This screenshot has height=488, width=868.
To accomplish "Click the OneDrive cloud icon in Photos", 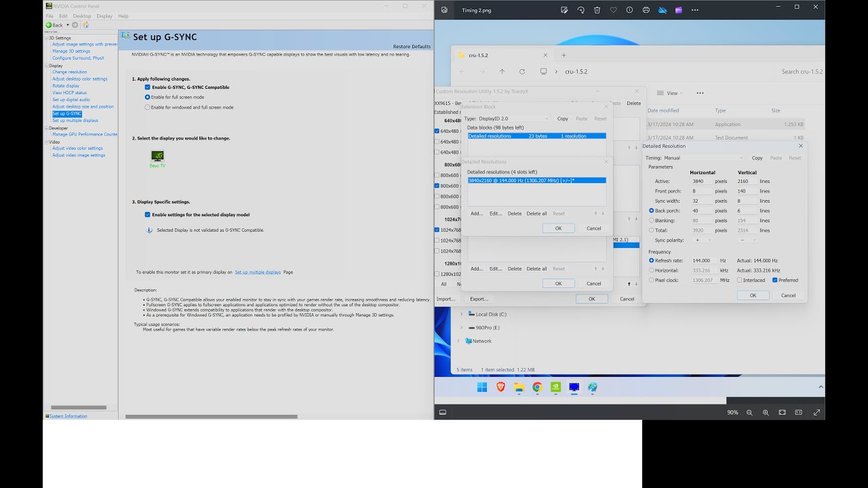I will [x=663, y=10].
